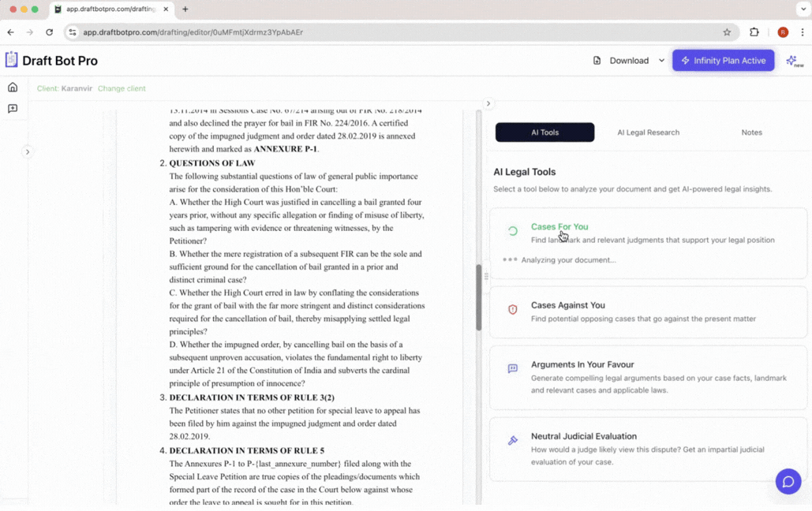Click the sparkle 'new' feature icon
The image size is (812, 511).
793,60
